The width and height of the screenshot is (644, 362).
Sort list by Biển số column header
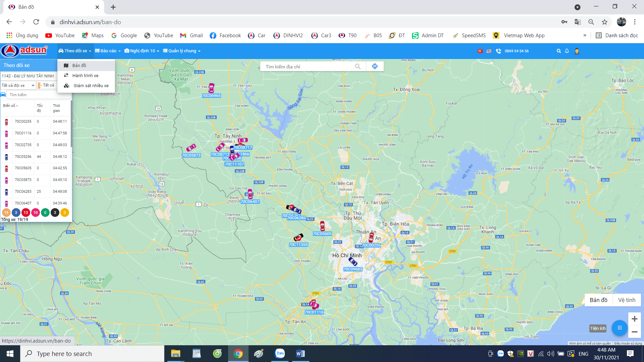tap(10, 106)
